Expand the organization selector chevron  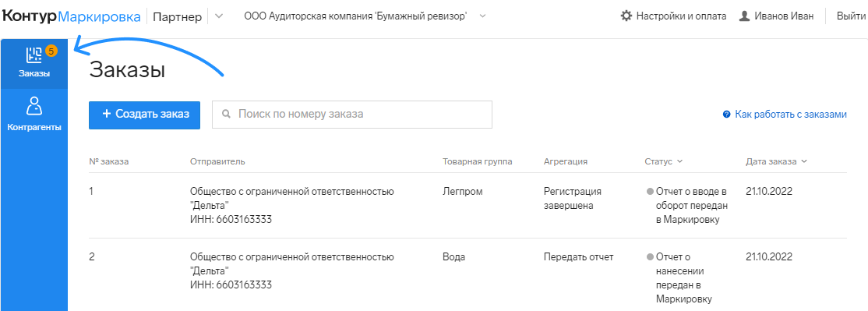[x=483, y=16]
